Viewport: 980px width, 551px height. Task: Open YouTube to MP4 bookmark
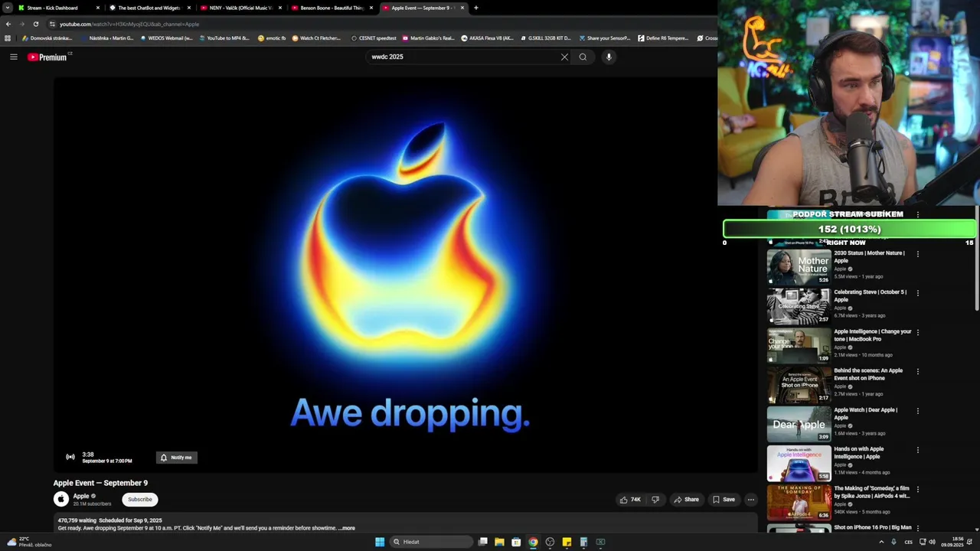tap(225, 38)
